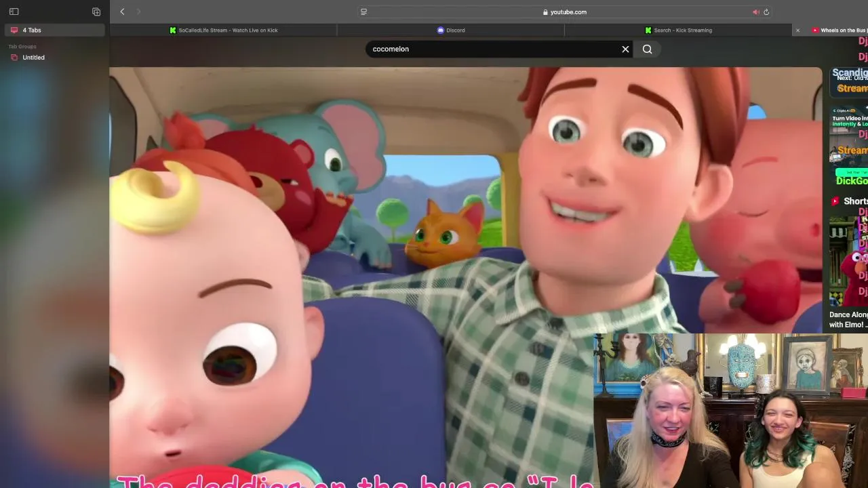
Task: Switch to the Discord tab
Action: pyautogui.click(x=451, y=30)
